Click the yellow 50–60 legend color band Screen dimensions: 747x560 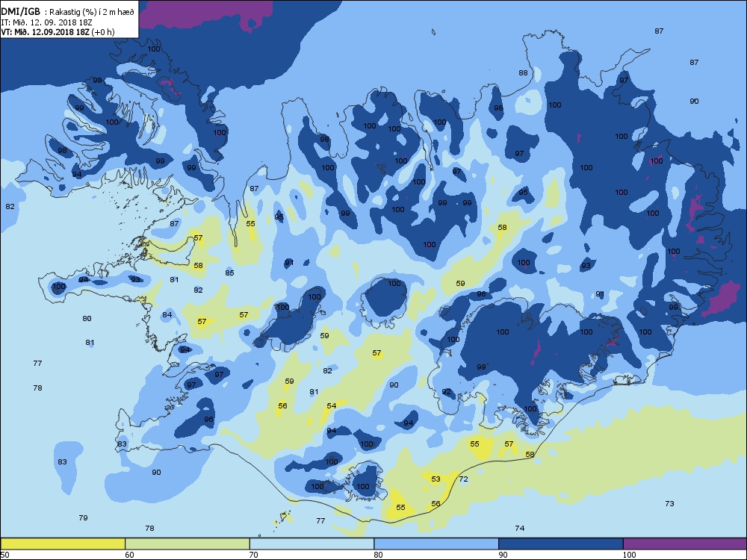pyautogui.click(x=63, y=544)
